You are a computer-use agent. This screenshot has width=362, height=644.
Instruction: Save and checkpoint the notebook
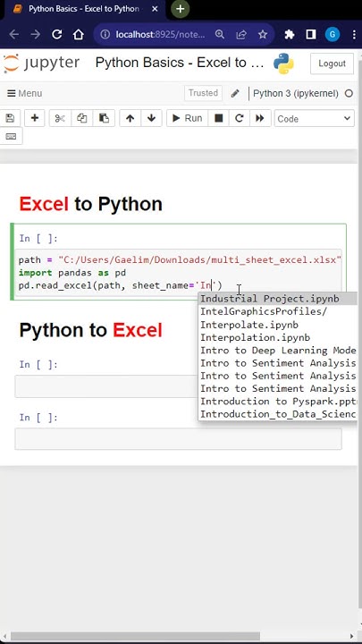click(10, 118)
